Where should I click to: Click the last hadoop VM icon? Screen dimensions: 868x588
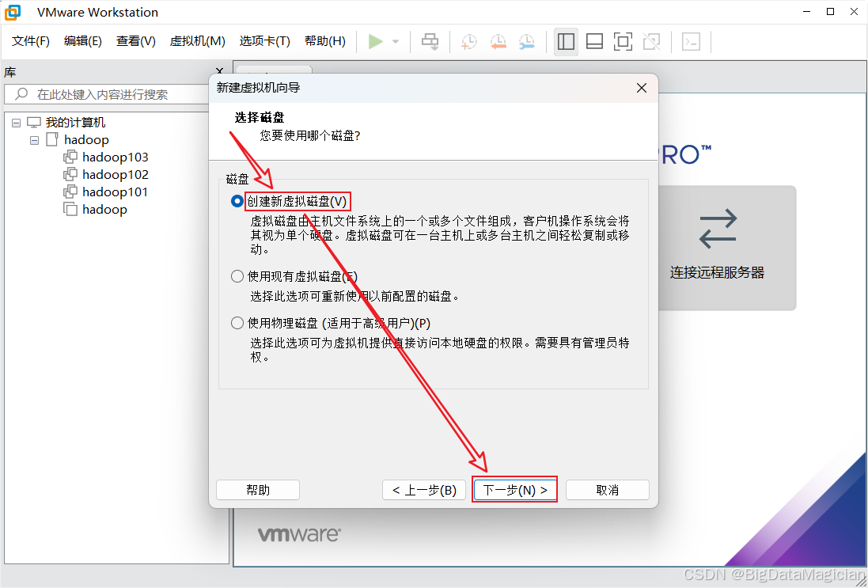tap(70, 209)
